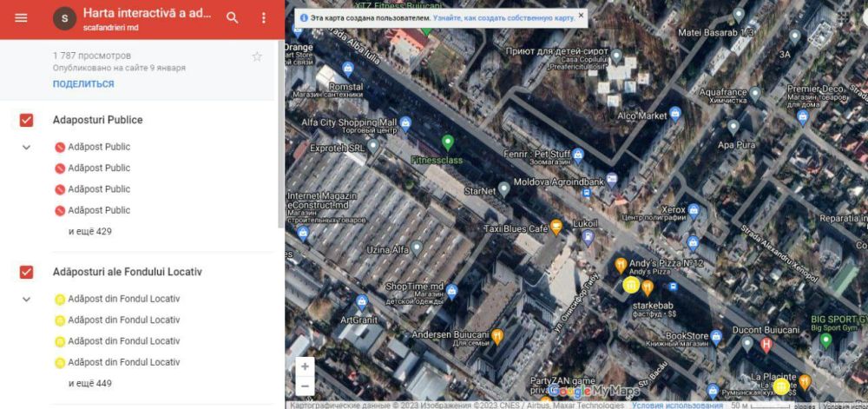Viewport: 868px width, 409px height.
Task: Collapse the Fondului Locativ list chevron
Action: point(26,300)
